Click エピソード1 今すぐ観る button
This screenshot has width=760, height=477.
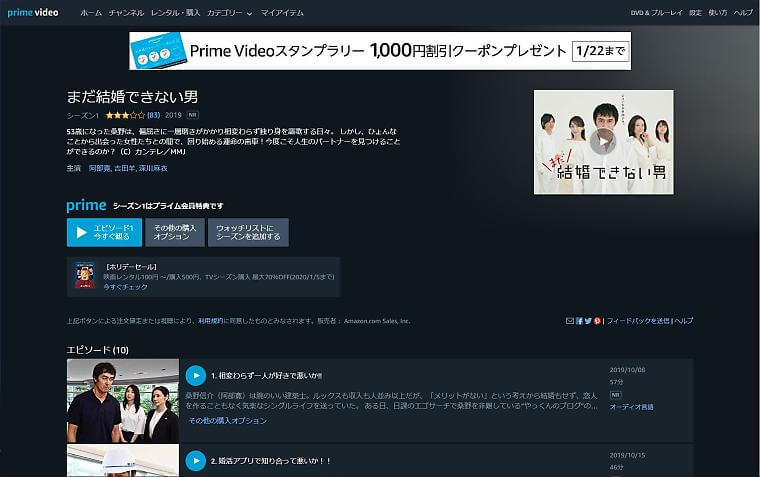(104, 232)
